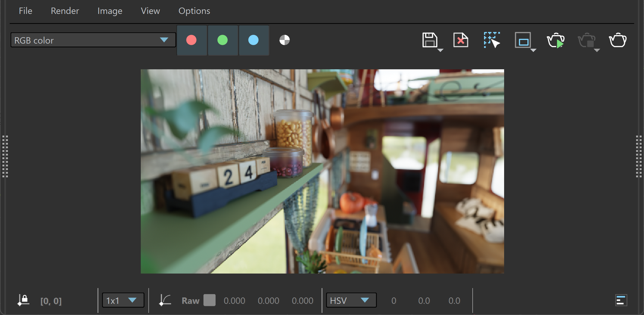The width and height of the screenshot is (644, 315).
Task: Click the second 0.000 green value
Action: click(269, 301)
